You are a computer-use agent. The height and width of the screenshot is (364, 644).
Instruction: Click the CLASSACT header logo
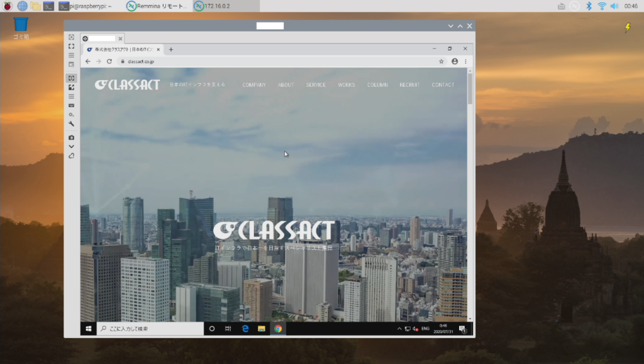pos(127,85)
